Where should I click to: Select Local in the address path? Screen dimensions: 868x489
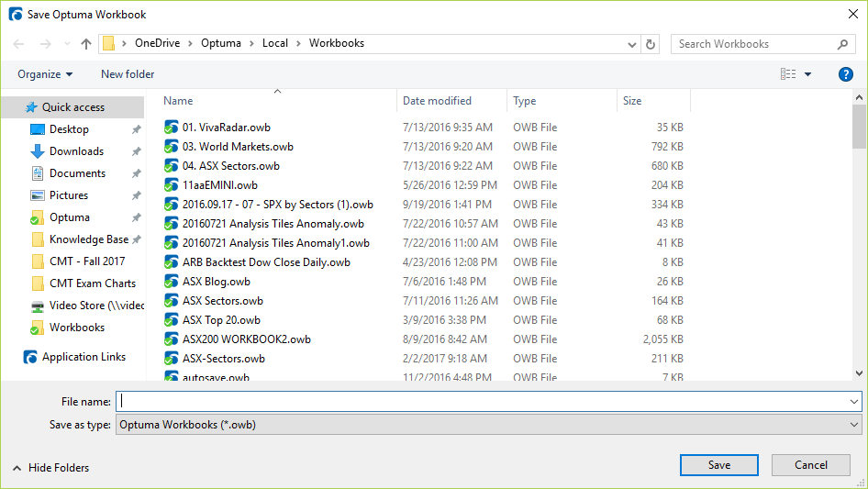pos(275,43)
